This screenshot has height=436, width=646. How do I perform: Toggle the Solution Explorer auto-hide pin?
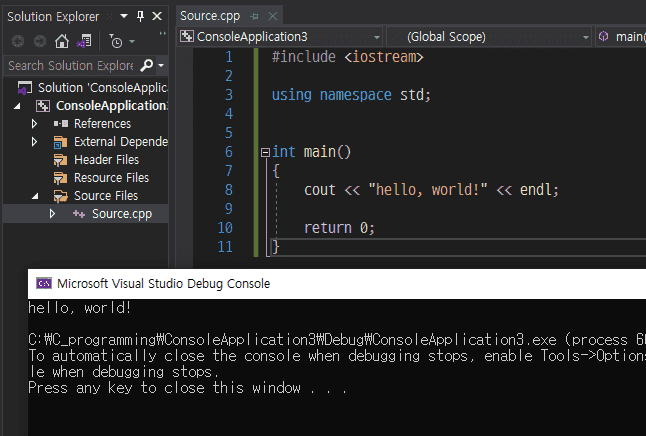point(140,16)
